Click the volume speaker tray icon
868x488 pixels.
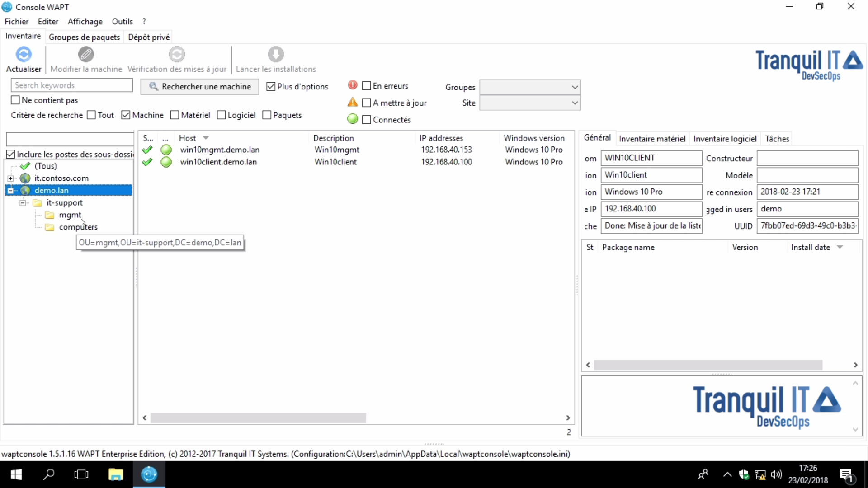[x=776, y=474]
